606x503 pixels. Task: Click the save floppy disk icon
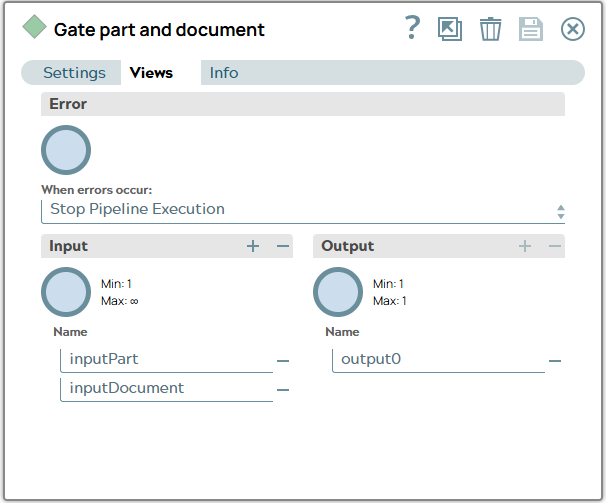[531, 29]
